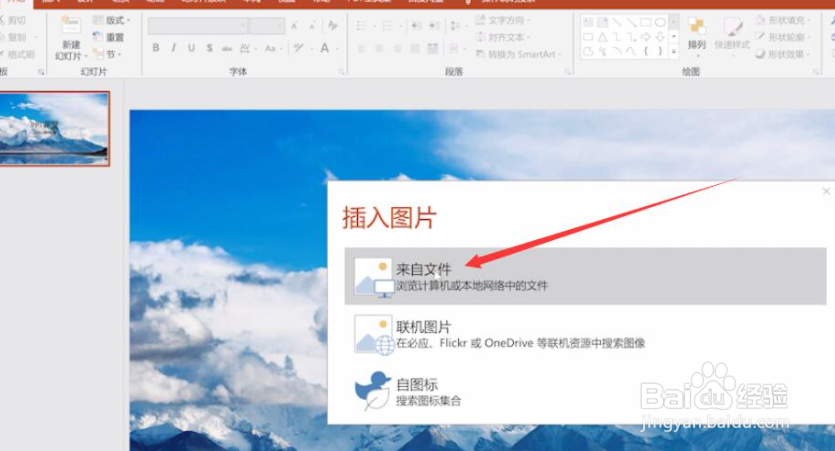Click the New Slide (新建幻灯片) icon
Image resolution: width=835 pixels, height=451 pixels.
pyautogui.click(x=70, y=26)
